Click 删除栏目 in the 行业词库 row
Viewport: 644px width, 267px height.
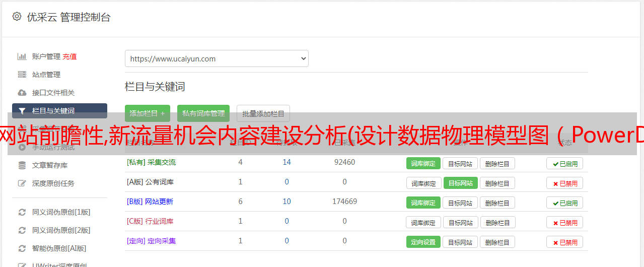coord(497,222)
